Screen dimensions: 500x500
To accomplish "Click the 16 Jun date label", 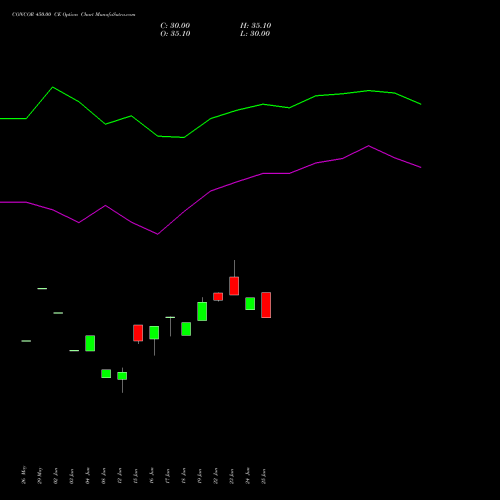I will click(152, 476).
